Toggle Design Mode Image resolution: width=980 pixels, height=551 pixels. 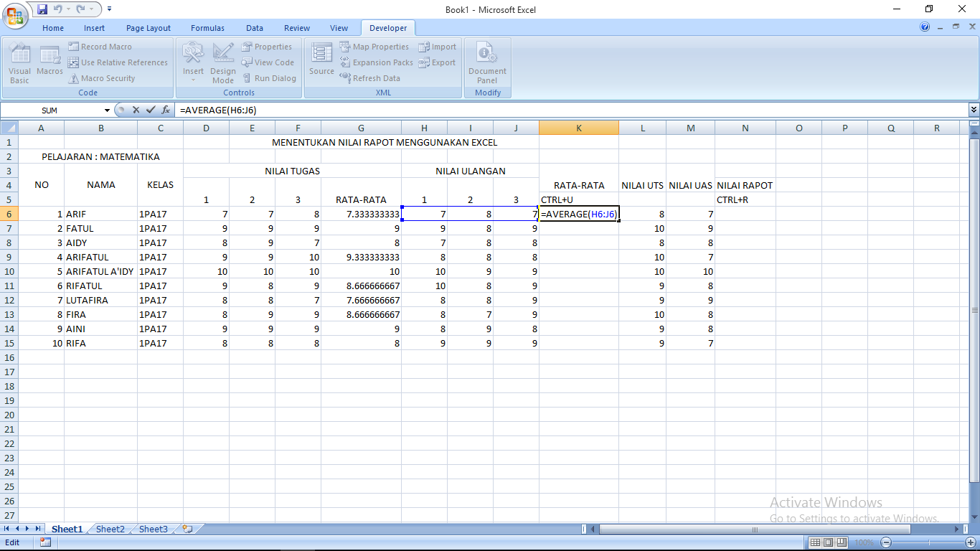223,62
